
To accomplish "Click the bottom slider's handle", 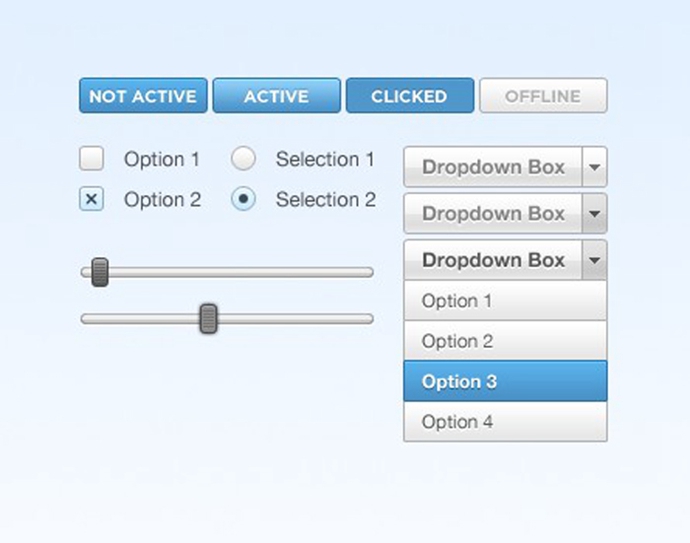I will 208,318.
